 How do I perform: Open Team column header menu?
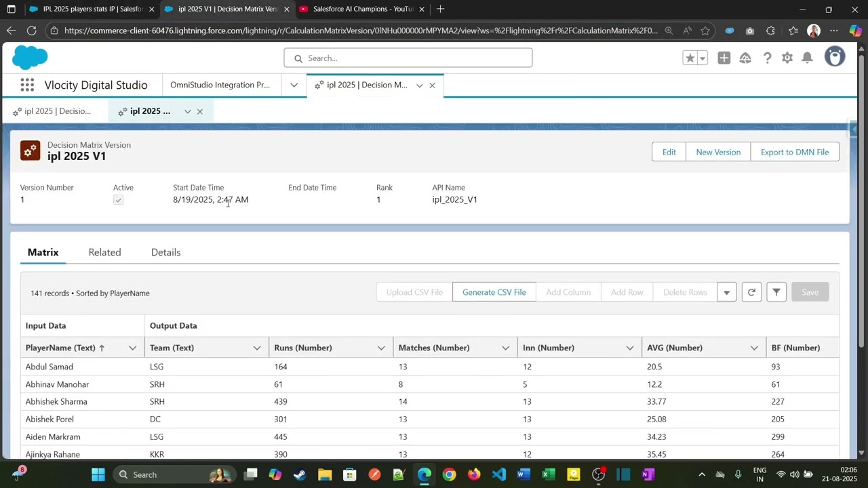(257, 348)
